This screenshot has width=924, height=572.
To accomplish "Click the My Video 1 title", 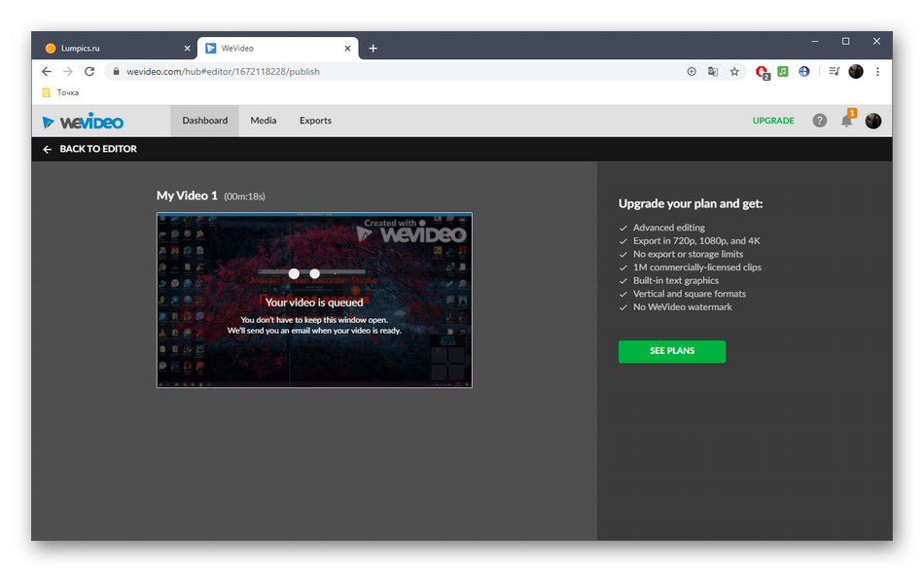I will pos(187,196).
